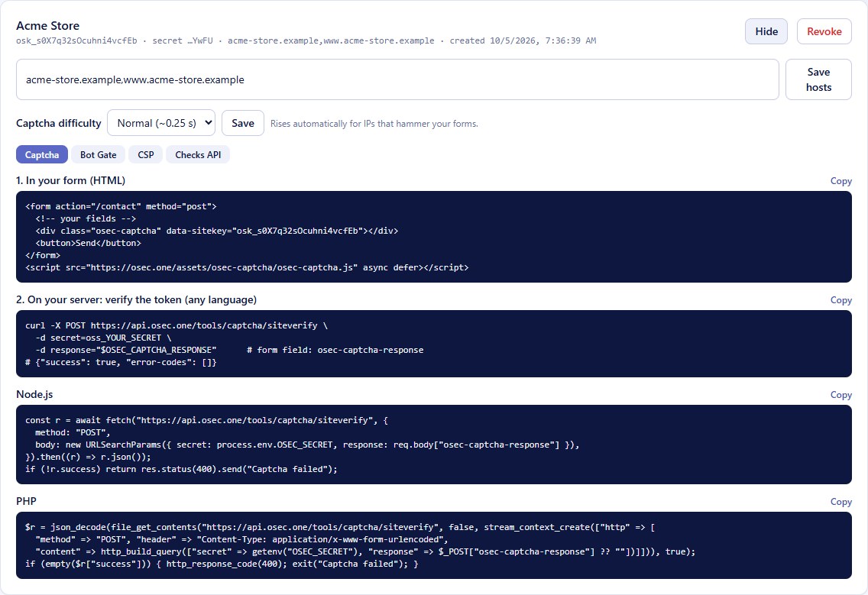This screenshot has width=868, height=595.
Task: Click the 'created 10/5/2026, 7:36:39 AM' text
Action: 523,41
